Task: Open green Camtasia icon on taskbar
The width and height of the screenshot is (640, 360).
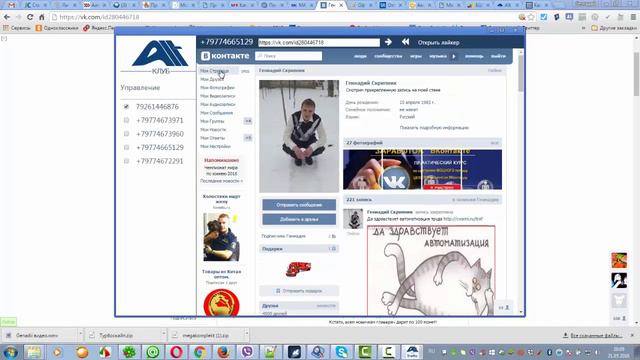Action: [x=365, y=352]
